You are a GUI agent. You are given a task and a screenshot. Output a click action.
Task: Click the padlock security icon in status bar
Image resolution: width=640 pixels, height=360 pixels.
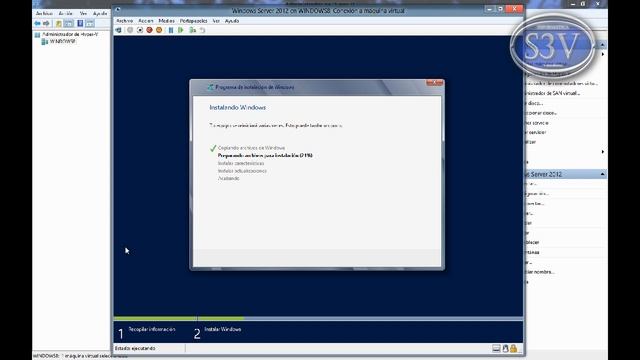(x=513, y=348)
